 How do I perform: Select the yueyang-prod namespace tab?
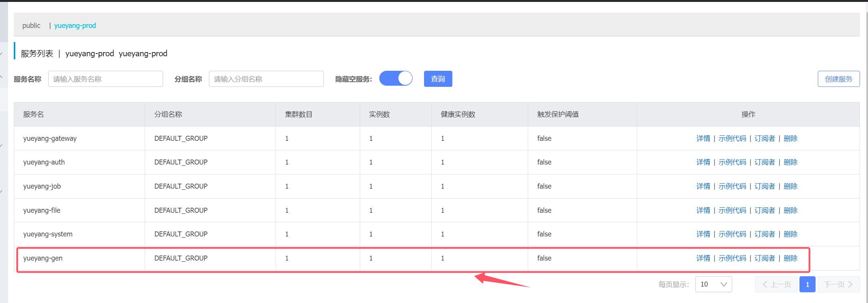pyautogui.click(x=75, y=26)
